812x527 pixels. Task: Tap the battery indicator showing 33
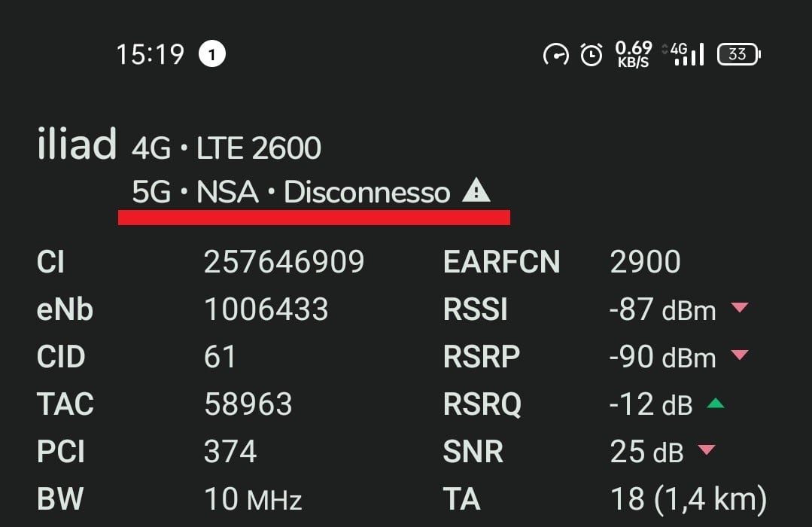click(x=739, y=54)
